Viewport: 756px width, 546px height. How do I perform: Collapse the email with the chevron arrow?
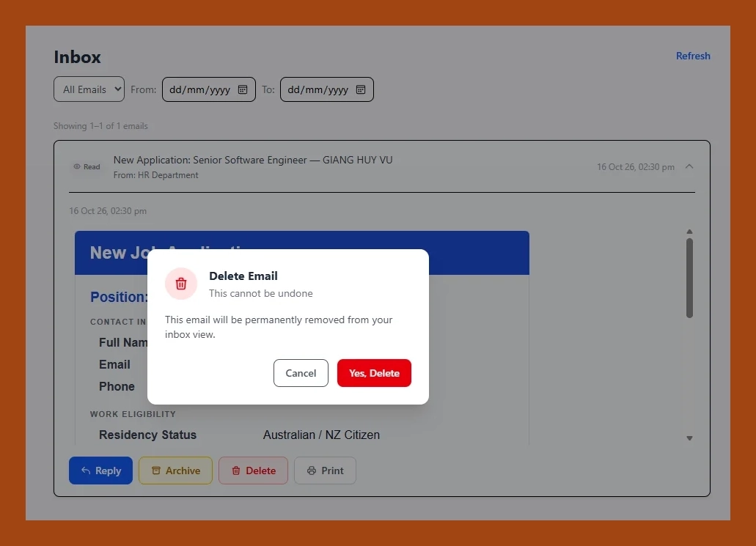tap(689, 167)
